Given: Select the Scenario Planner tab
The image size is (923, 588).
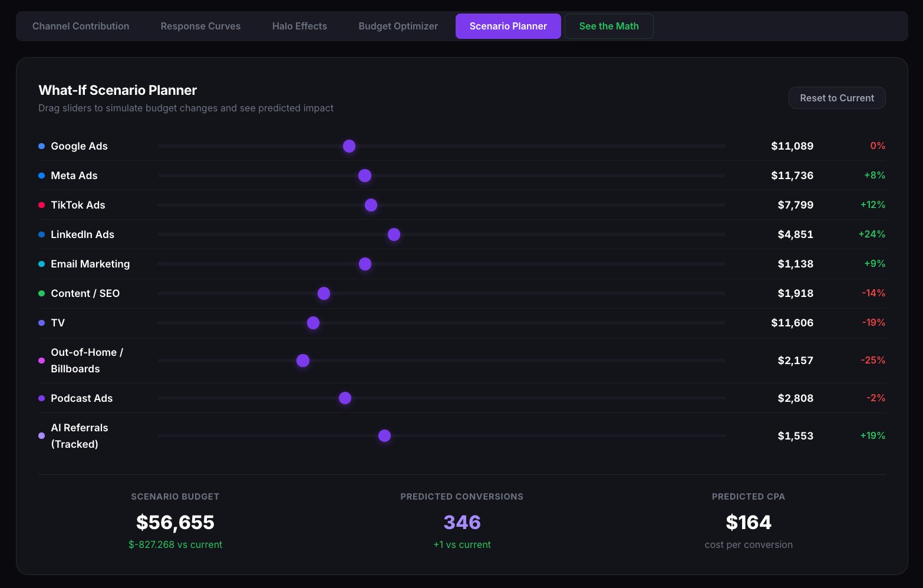Looking at the screenshot, I should (508, 26).
